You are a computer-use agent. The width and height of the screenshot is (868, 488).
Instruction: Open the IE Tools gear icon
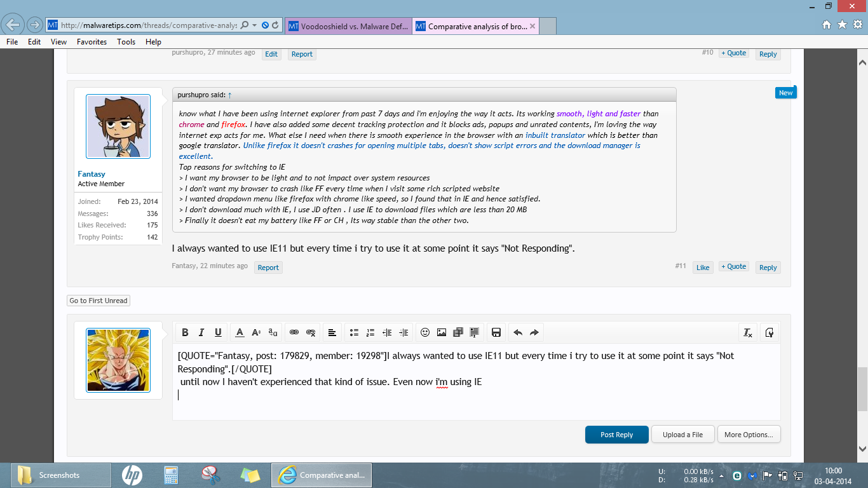[x=857, y=25]
